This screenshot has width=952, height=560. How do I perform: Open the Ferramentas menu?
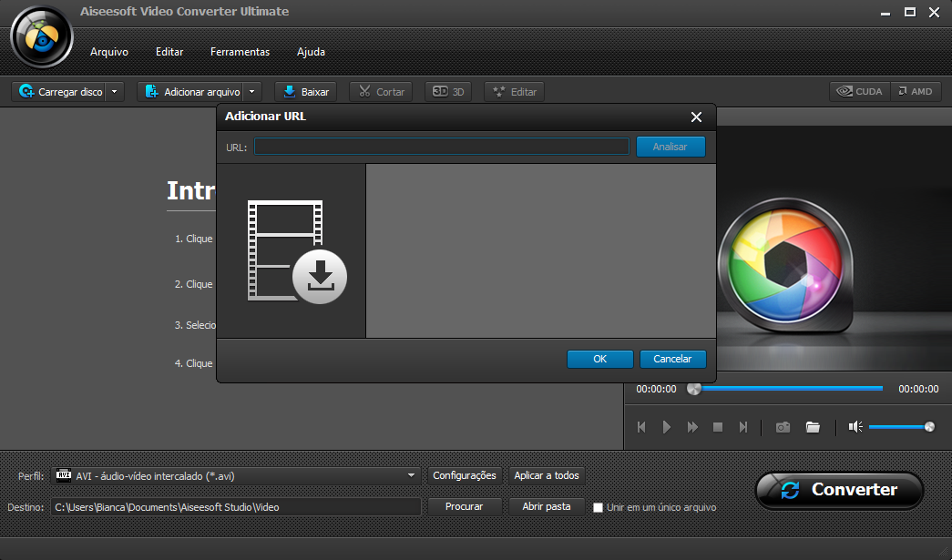[240, 52]
